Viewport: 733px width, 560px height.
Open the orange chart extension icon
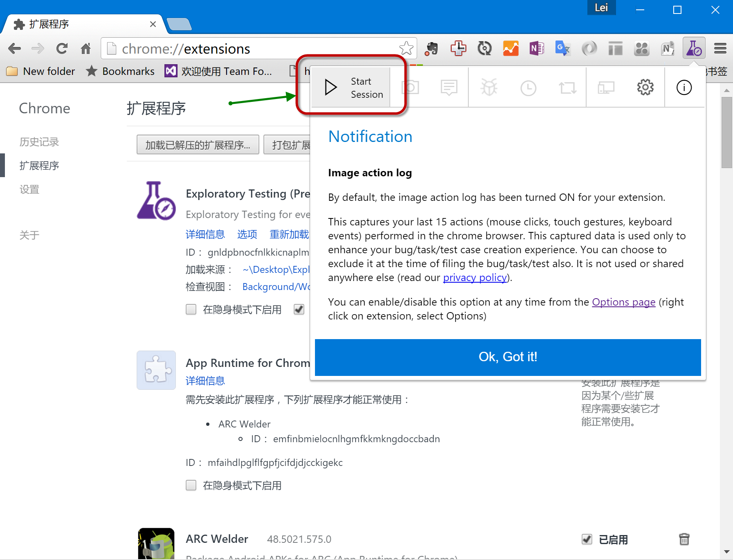click(510, 49)
